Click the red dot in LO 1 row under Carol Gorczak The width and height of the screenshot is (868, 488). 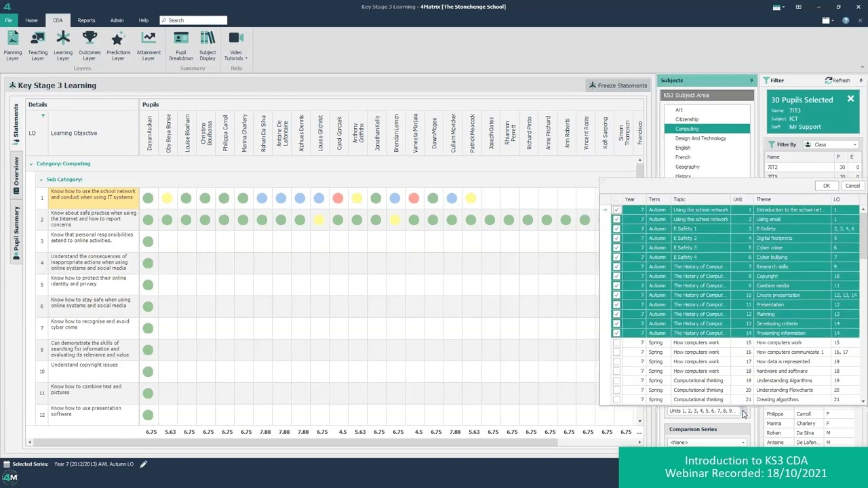(x=338, y=198)
